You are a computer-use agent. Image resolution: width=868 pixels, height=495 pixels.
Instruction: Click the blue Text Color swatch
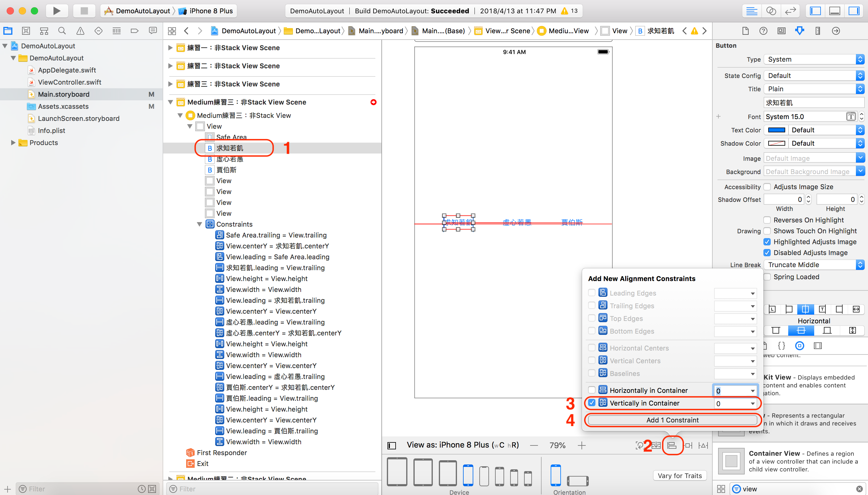[777, 130]
